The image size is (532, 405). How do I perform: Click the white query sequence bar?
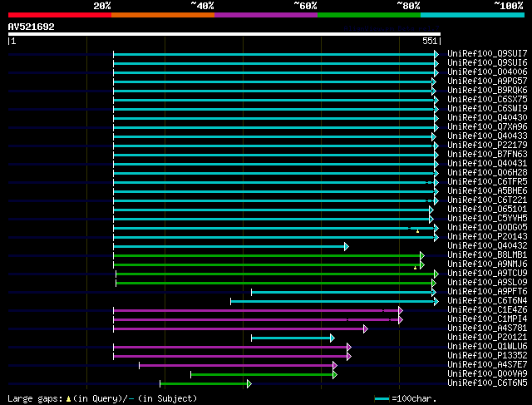224,34
